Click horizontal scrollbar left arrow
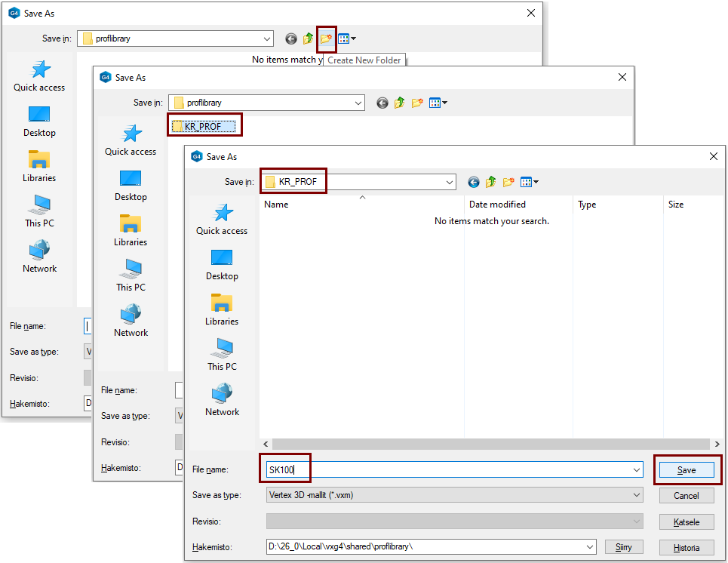 (266, 444)
